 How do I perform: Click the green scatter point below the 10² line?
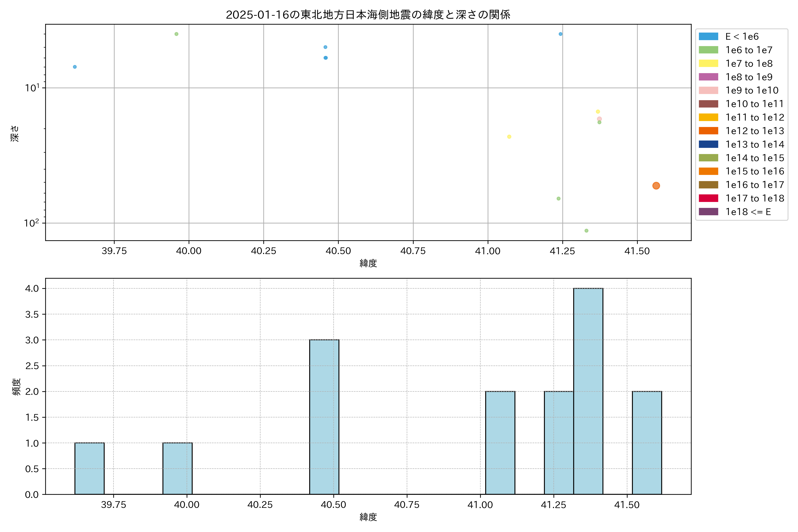pos(586,231)
